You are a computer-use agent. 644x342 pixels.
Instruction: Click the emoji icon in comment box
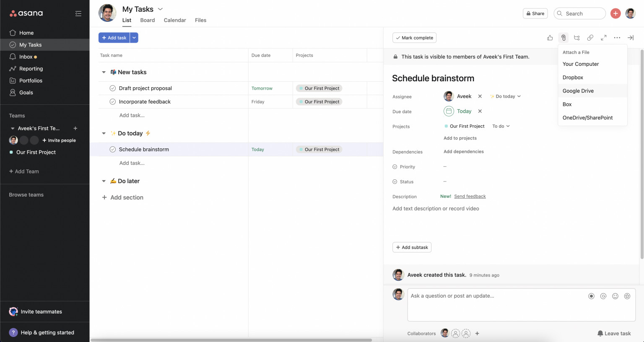(x=615, y=296)
